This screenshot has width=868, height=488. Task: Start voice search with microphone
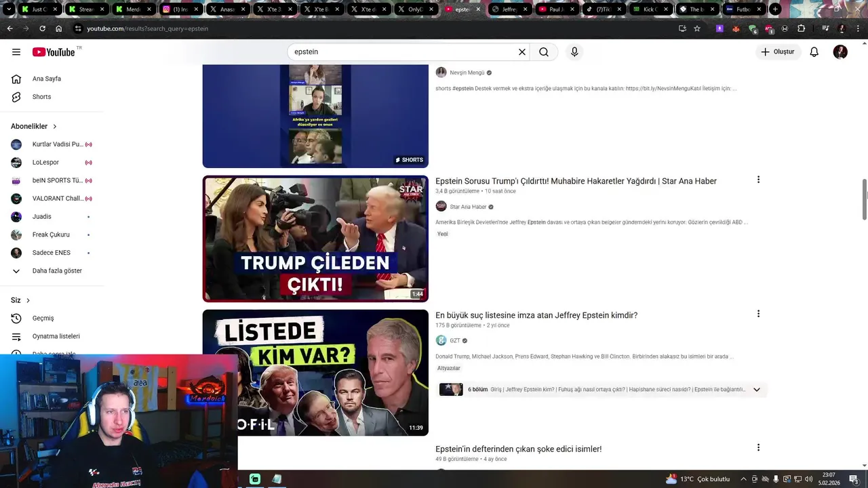(574, 52)
